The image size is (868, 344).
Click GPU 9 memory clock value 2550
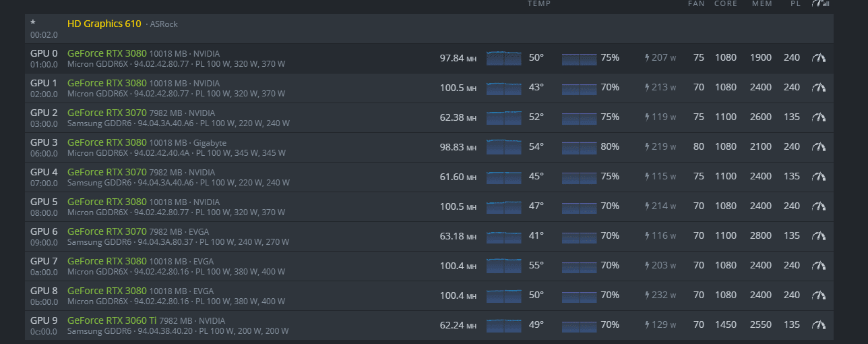pos(761,325)
